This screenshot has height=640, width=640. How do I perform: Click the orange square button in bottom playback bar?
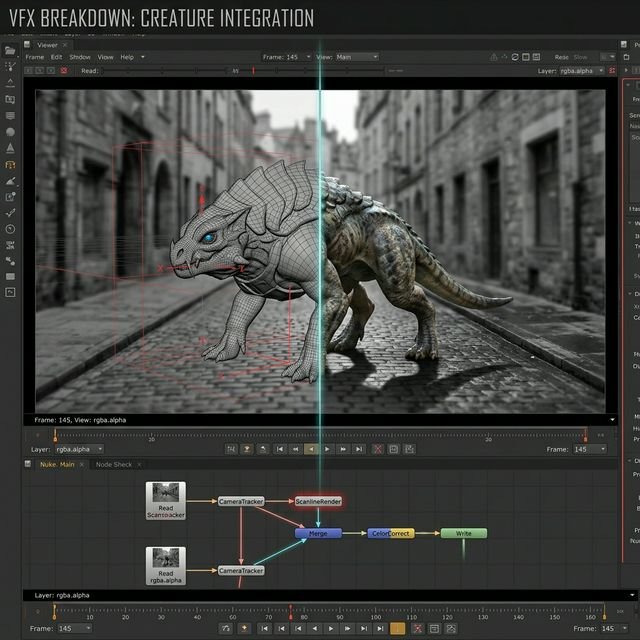398,628
